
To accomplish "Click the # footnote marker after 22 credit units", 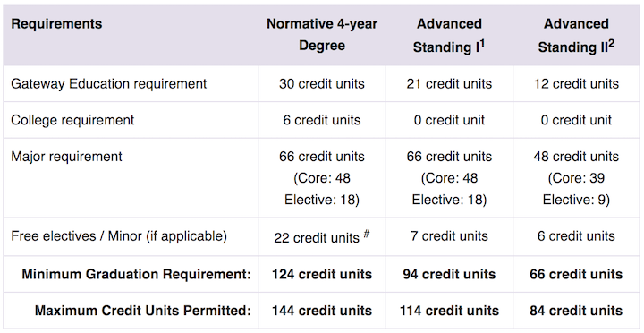I will 367,235.
